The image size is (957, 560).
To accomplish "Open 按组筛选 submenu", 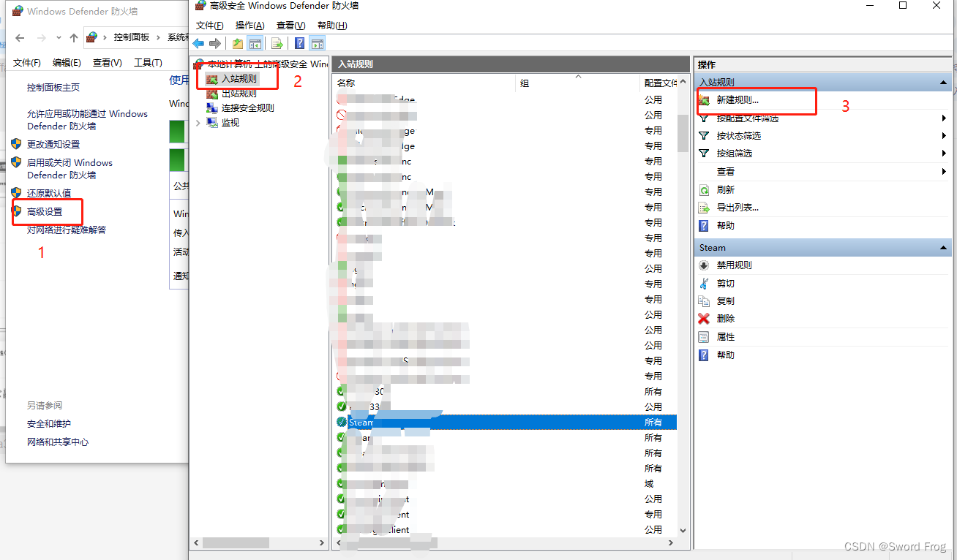I will pos(824,153).
